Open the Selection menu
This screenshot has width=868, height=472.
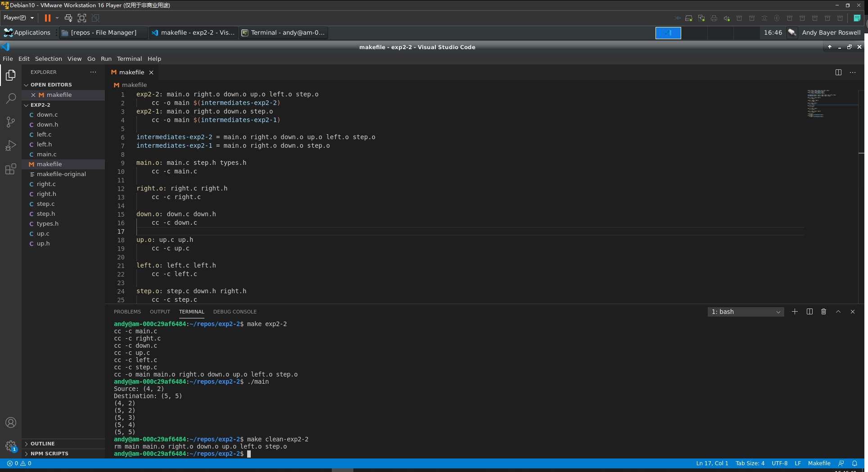click(49, 59)
